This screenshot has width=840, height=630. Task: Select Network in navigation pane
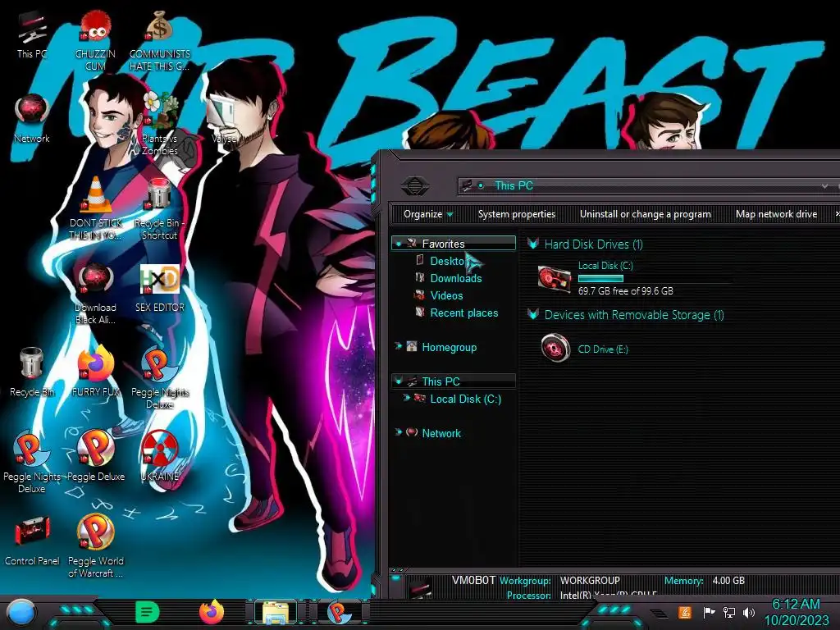[x=441, y=433]
